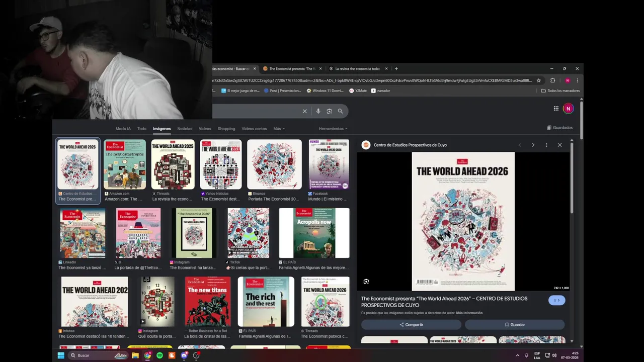Click the Ir visit button
Screen dimensions: 644x362
557,300
